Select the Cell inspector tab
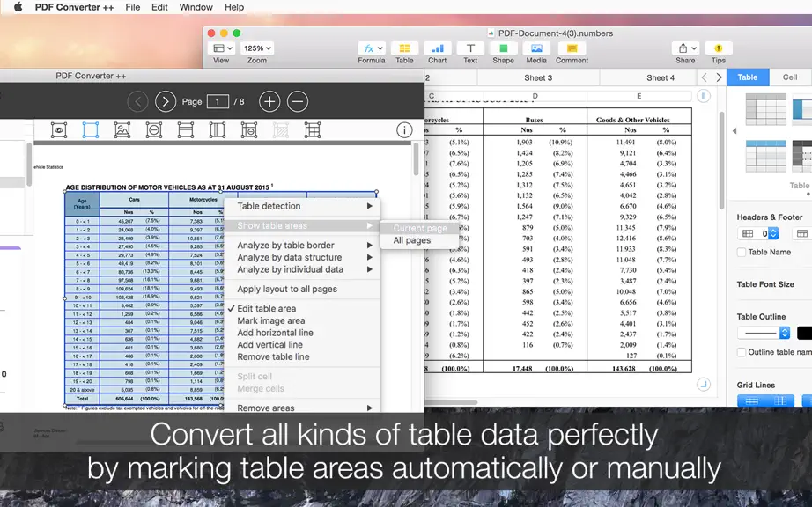The image size is (812, 507). tap(790, 77)
